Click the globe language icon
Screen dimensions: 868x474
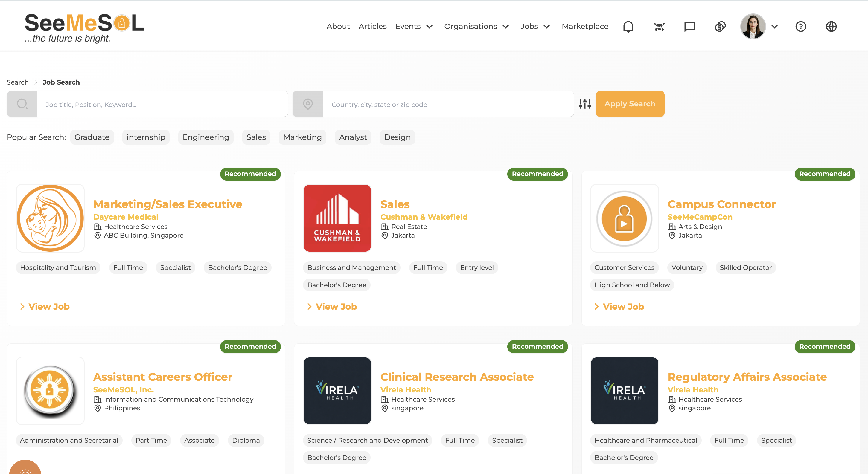(x=831, y=26)
